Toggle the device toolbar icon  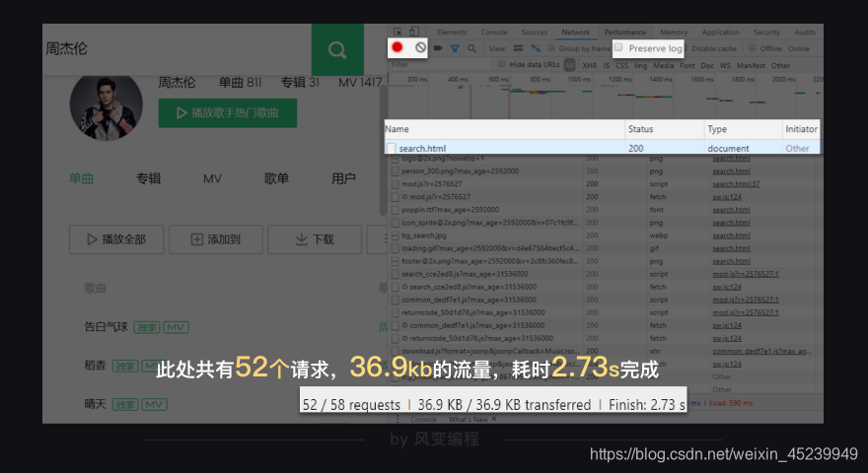pyautogui.click(x=414, y=32)
